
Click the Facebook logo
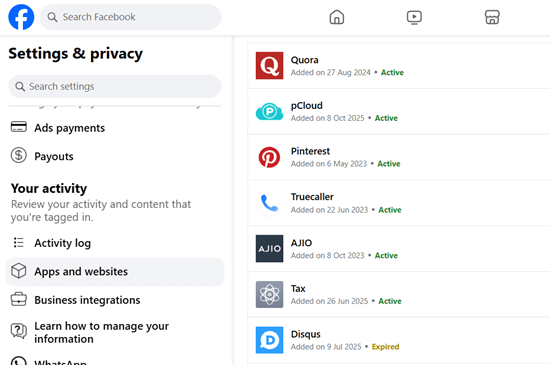coord(21,17)
